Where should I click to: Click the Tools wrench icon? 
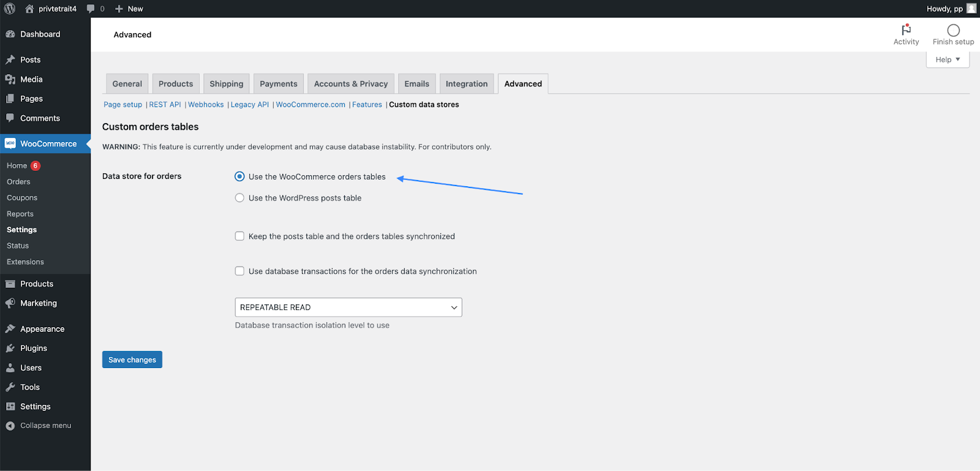point(10,387)
